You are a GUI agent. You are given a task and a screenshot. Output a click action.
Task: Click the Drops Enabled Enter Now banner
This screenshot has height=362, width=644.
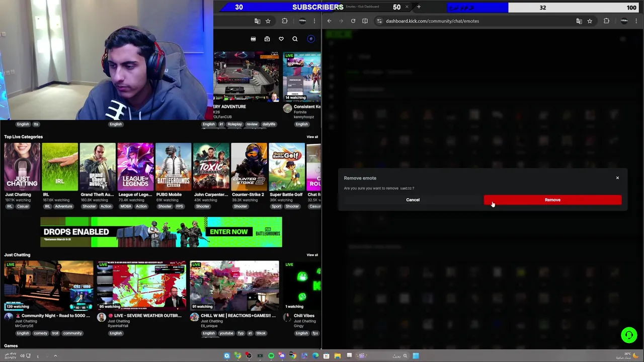pyautogui.click(x=161, y=232)
